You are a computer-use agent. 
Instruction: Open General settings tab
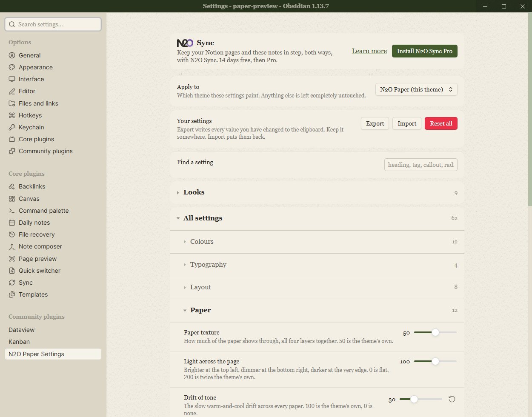(x=53, y=55)
